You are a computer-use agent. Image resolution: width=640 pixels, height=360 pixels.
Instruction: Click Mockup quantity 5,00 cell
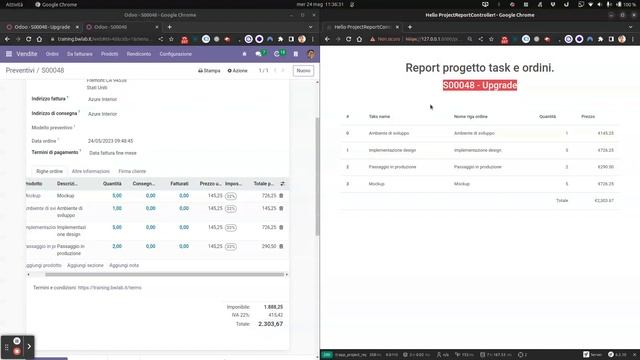[117, 196]
